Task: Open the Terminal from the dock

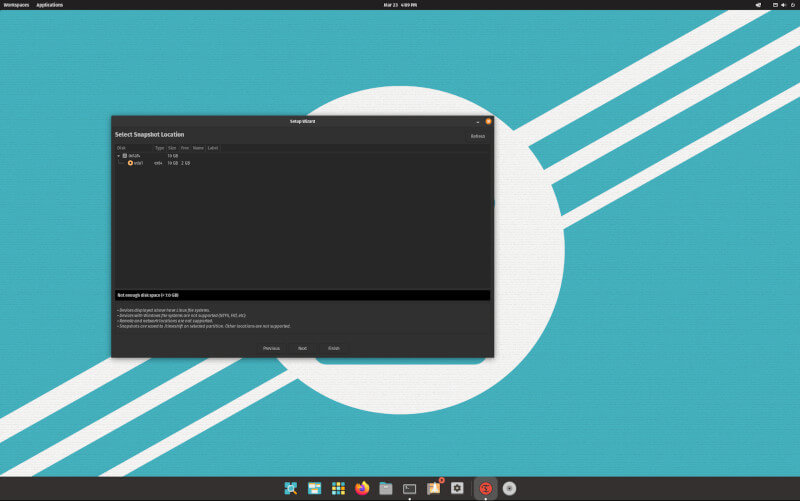Action: 410,488
